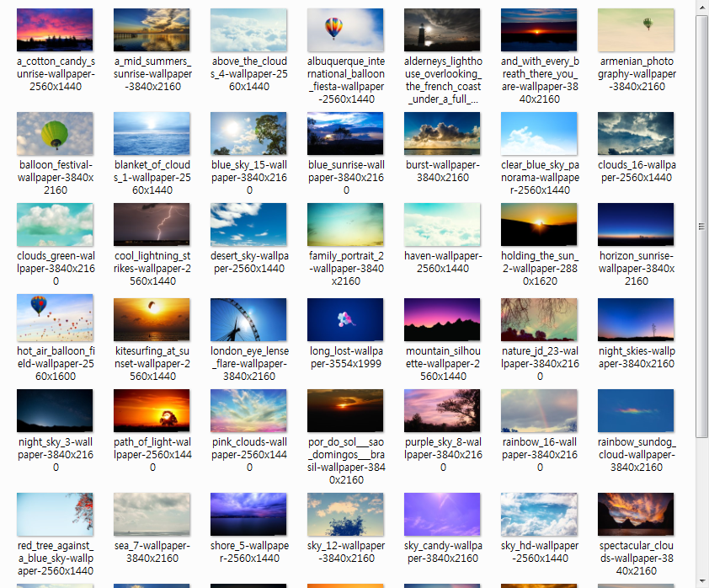Select the clear_blue_sky_panorama thumbnail

(539, 133)
